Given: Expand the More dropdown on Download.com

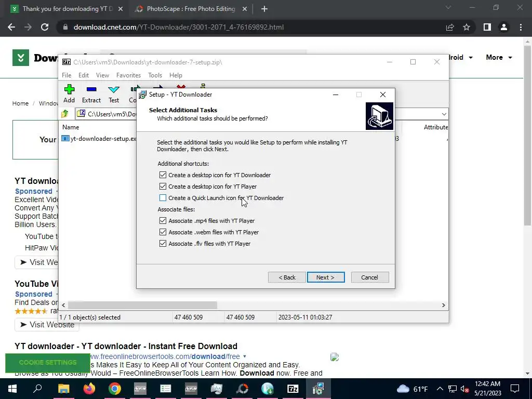Looking at the screenshot, I should [499, 58].
